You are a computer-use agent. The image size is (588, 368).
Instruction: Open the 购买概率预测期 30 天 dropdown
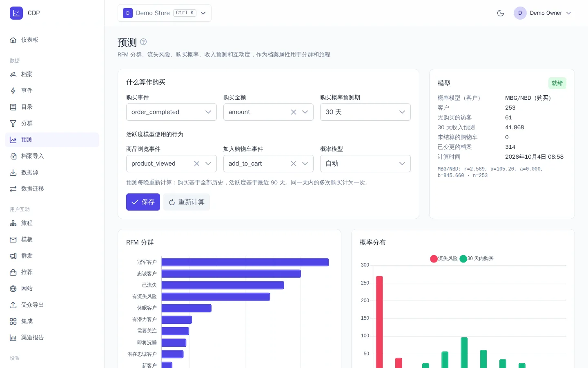(x=365, y=112)
